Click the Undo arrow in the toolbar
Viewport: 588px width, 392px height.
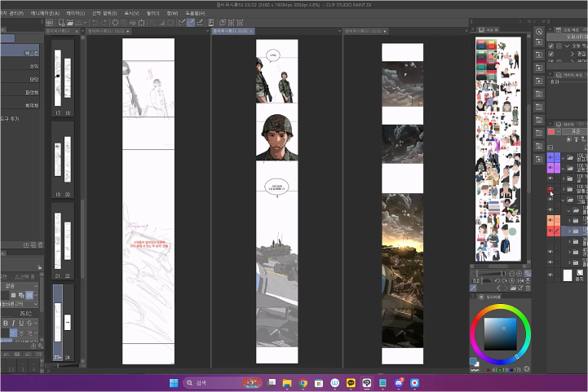coord(95,23)
